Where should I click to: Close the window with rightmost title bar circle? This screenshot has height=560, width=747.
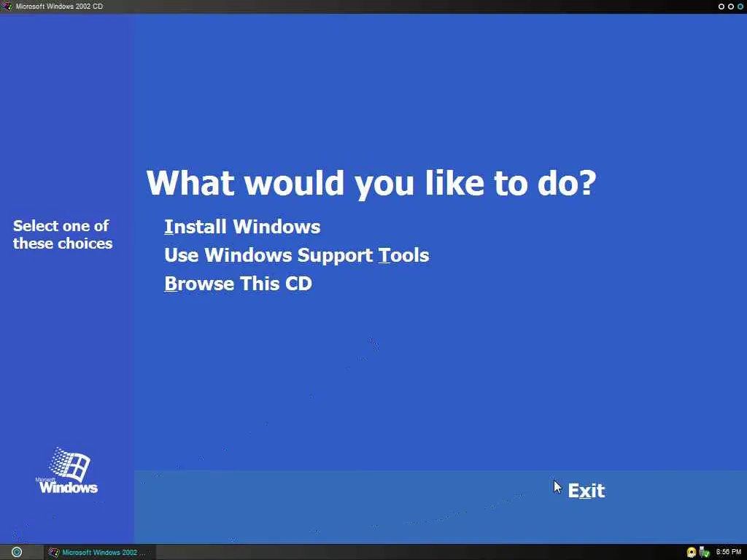pos(740,7)
